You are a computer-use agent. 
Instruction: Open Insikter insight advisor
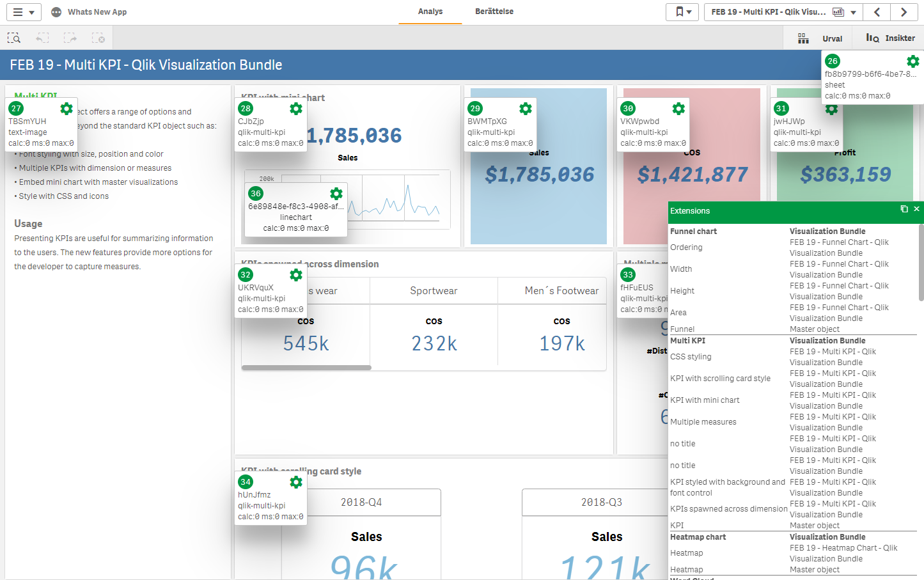tap(890, 38)
